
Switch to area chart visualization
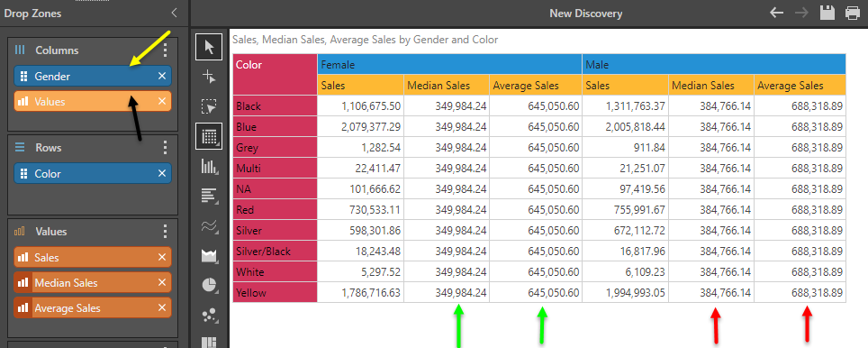coord(209,255)
